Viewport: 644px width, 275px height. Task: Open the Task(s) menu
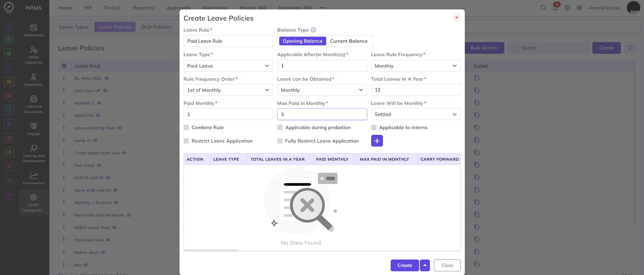[x=112, y=8]
